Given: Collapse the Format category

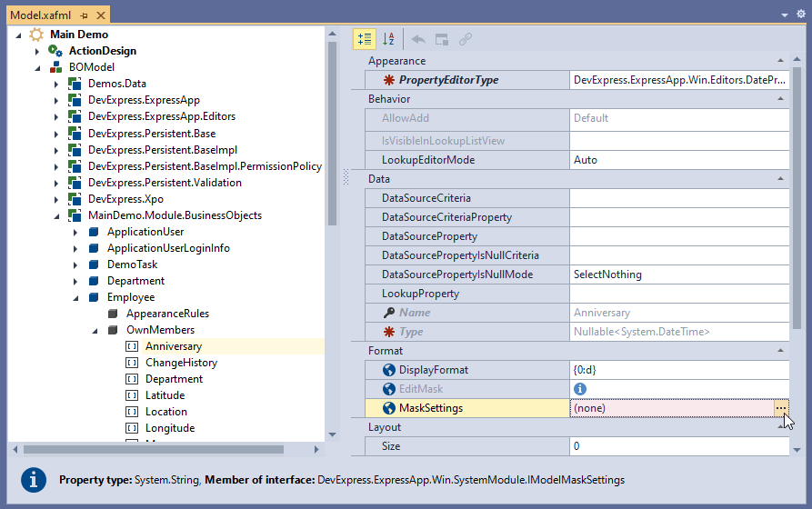Looking at the screenshot, I should (780, 351).
